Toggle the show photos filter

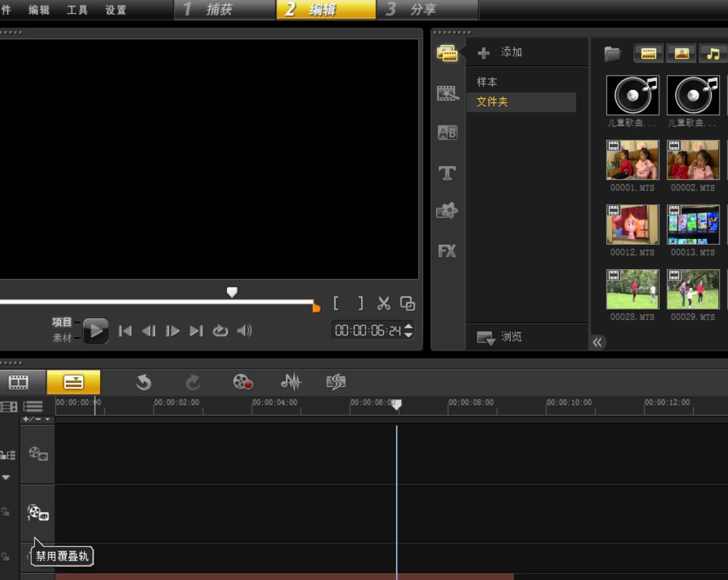682,54
